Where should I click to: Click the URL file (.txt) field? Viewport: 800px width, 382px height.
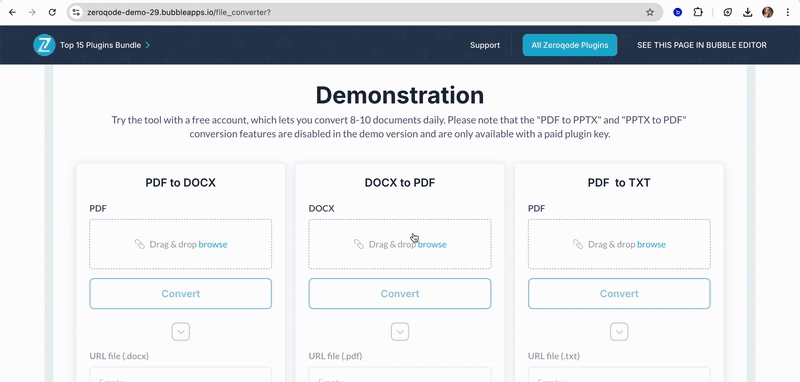click(619, 375)
